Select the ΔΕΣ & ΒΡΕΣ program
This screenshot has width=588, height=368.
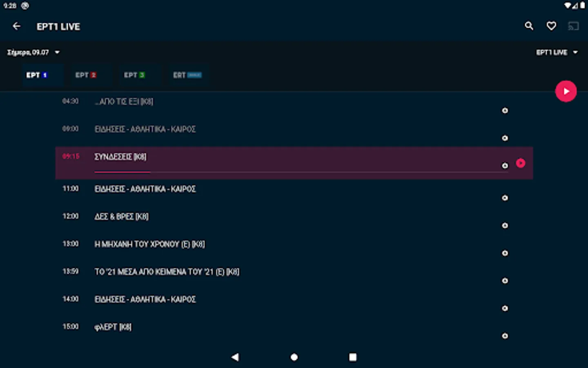(x=294, y=220)
